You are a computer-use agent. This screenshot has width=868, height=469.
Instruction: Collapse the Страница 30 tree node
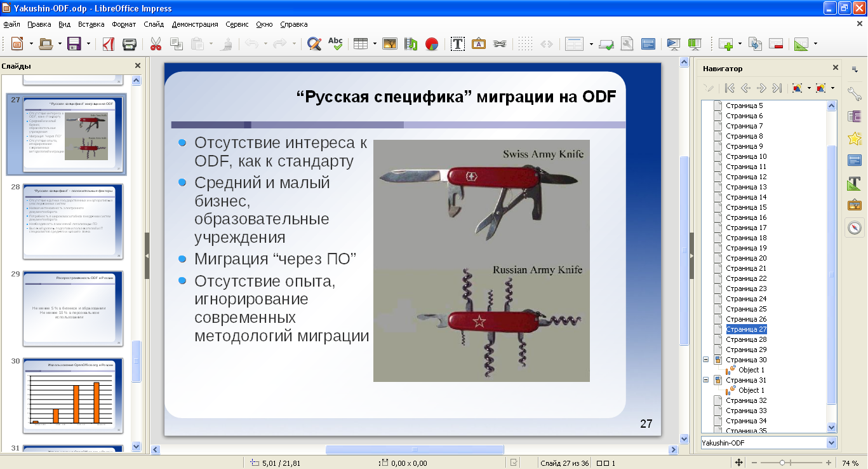click(705, 360)
